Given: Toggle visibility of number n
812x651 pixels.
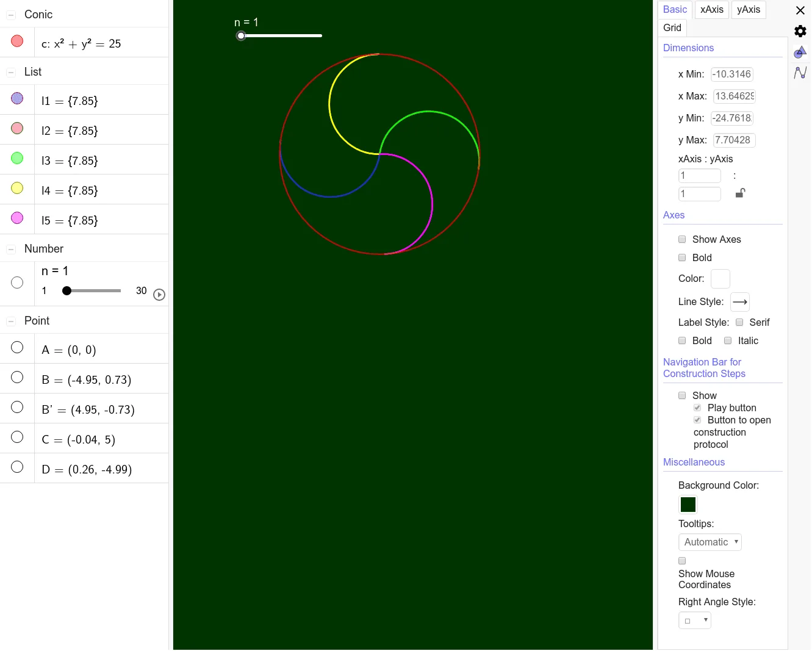Looking at the screenshot, I should (x=17, y=282).
